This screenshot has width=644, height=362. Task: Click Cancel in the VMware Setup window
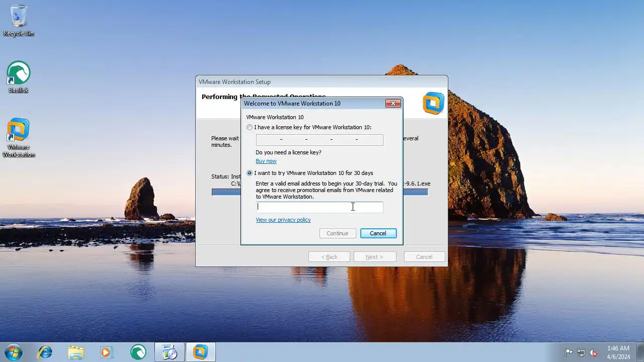point(424,257)
